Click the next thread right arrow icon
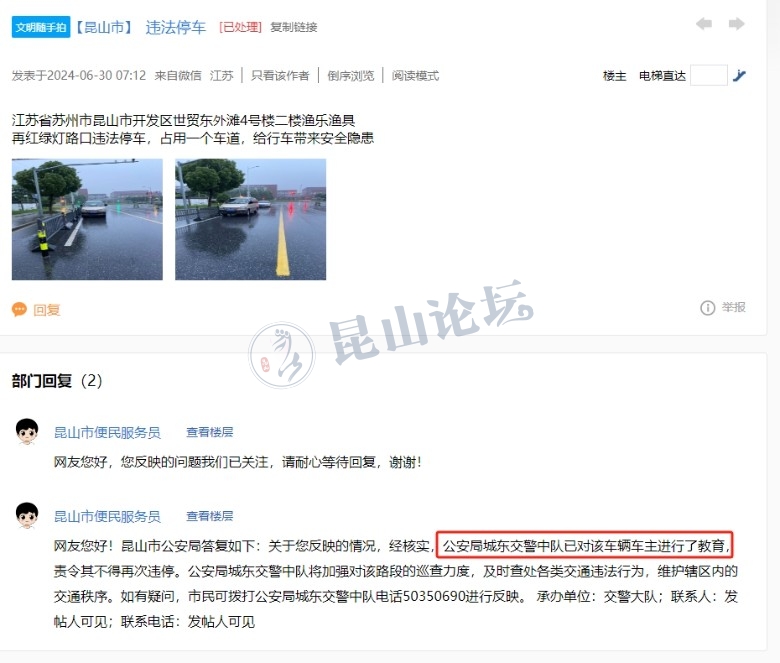Screen dimensions: 780x663 (x=736, y=23)
